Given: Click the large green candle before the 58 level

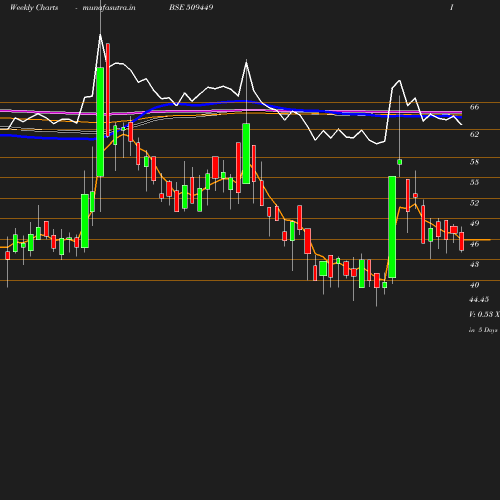Looking at the screenshot, I should (x=392, y=227).
